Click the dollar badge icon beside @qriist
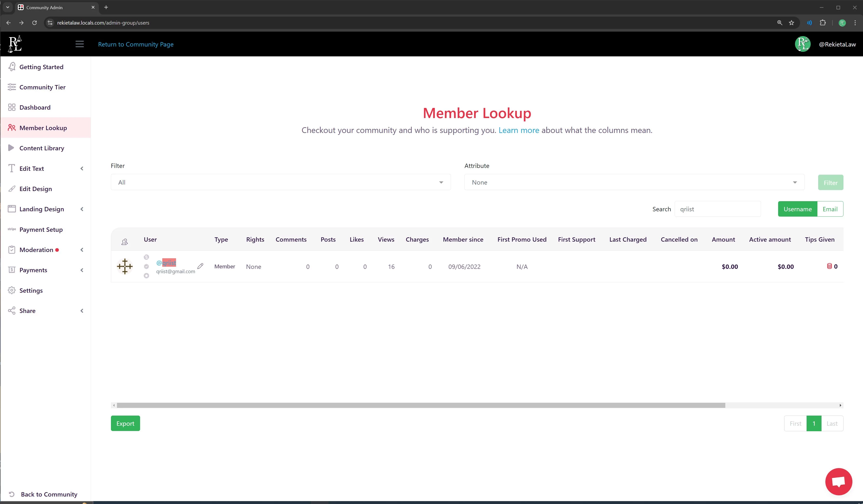 pyautogui.click(x=146, y=257)
